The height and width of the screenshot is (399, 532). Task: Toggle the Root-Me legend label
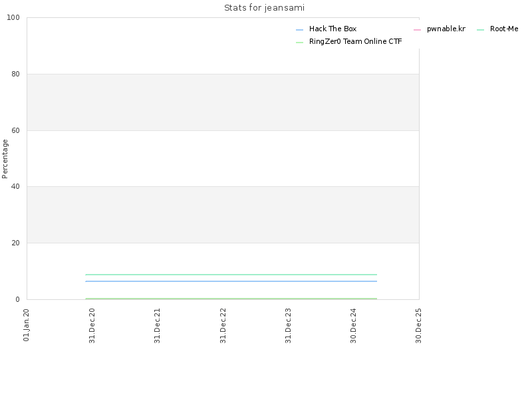pos(504,29)
